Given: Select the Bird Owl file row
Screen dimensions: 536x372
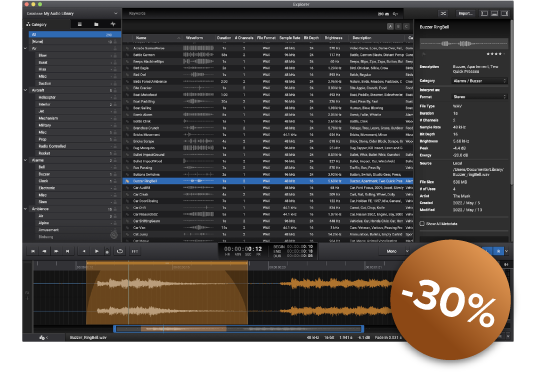Looking at the screenshot, I should 268,75.
